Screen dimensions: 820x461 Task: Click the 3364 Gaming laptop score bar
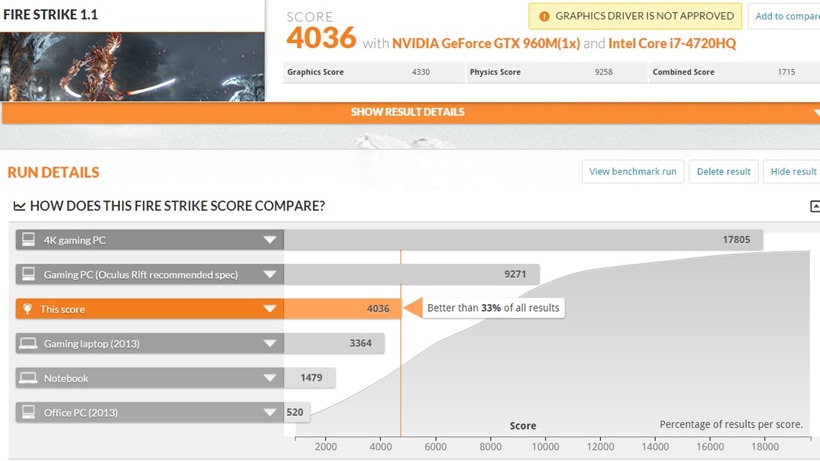[x=334, y=343]
